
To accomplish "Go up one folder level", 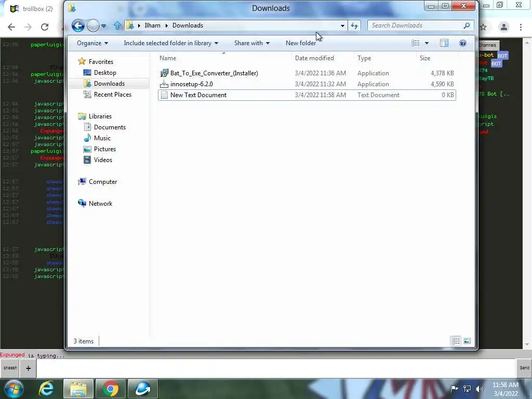I will pos(117,25).
